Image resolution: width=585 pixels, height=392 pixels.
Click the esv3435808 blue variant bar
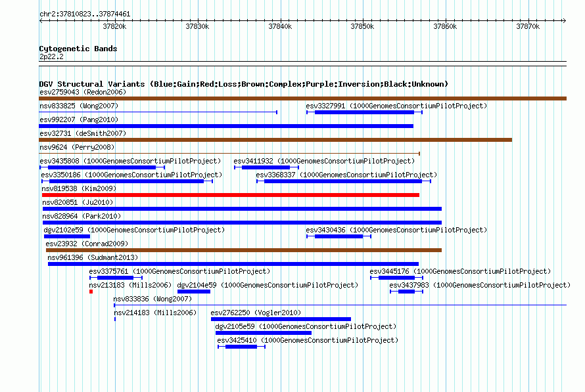pos(103,167)
